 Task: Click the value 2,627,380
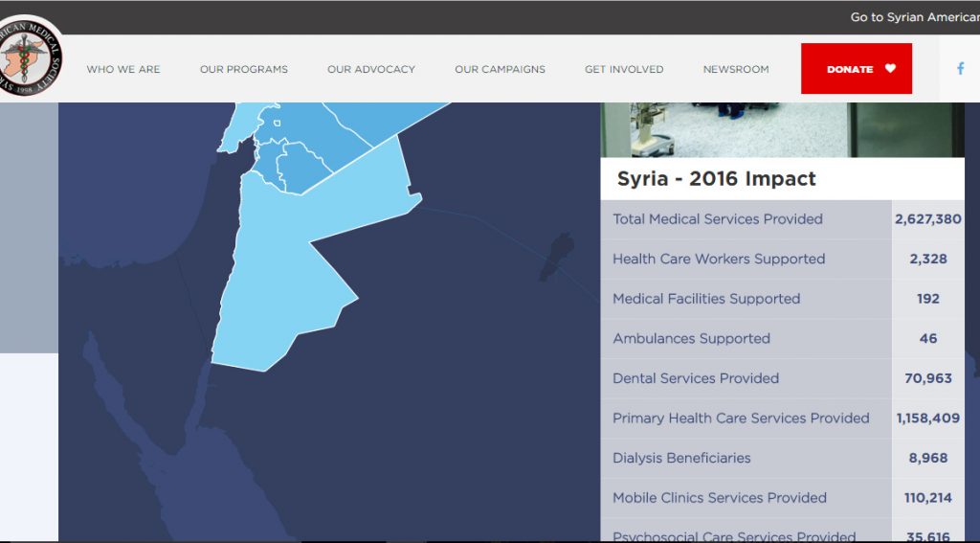928,219
